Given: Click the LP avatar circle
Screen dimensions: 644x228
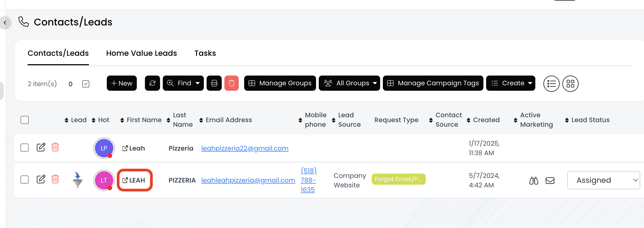Looking at the screenshot, I should [104, 148].
